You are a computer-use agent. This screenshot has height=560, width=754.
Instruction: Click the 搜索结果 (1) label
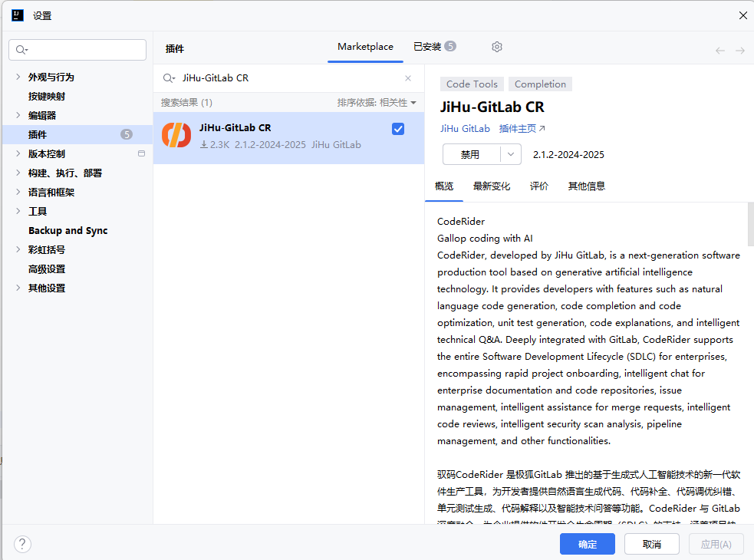(x=186, y=103)
